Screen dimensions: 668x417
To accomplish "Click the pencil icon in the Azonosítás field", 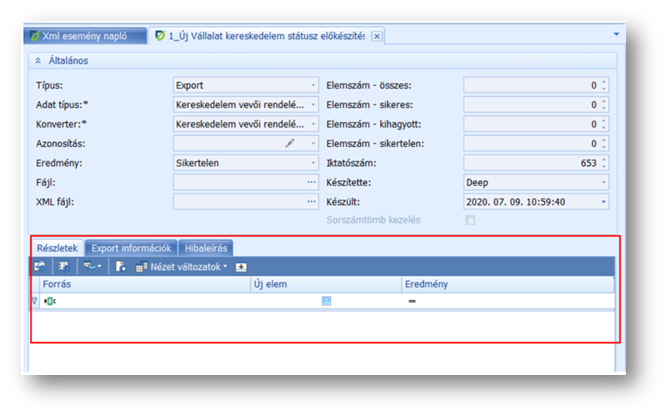I will click(290, 143).
